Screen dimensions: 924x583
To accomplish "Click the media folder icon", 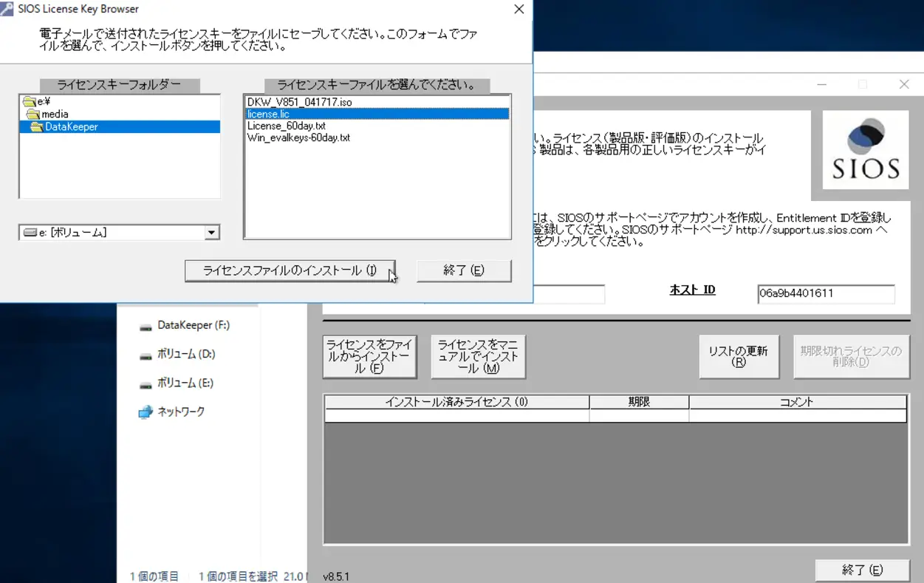I will coord(33,114).
